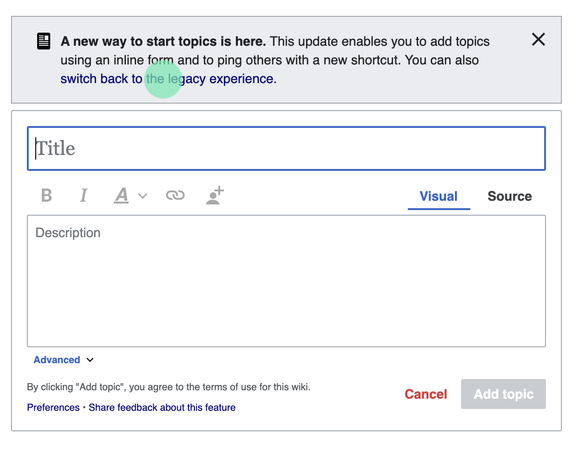Dismiss the new topics notice with X
Viewport: 571px width, 450px height.
pyautogui.click(x=538, y=39)
